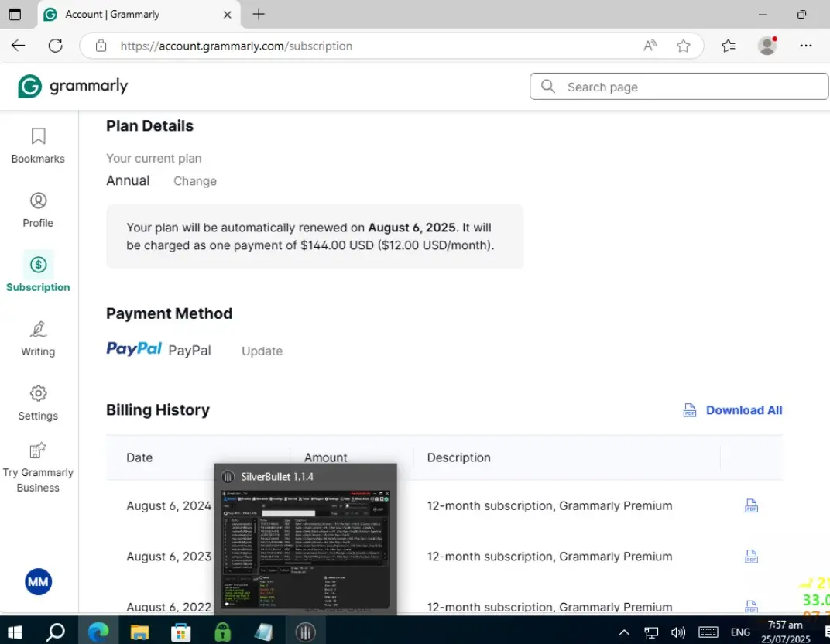The width and height of the screenshot is (830, 644).
Task: Focus the Search page field
Action: 679,86
